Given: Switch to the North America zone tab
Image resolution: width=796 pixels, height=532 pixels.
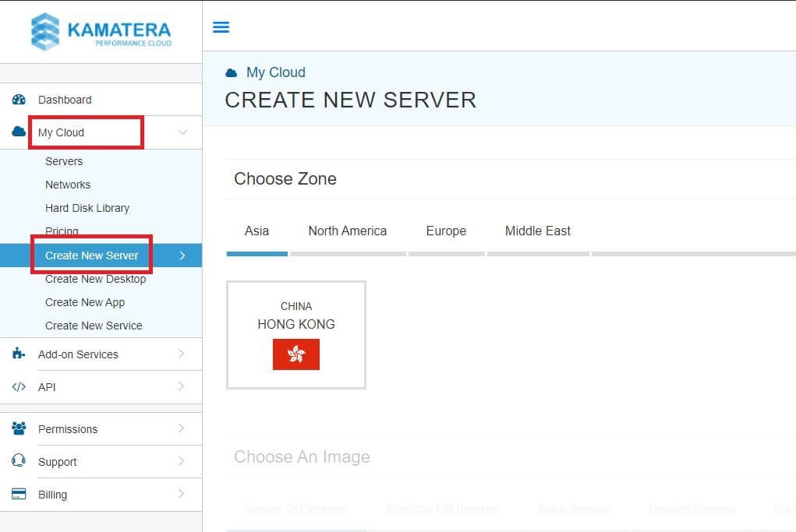Looking at the screenshot, I should (348, 231).
